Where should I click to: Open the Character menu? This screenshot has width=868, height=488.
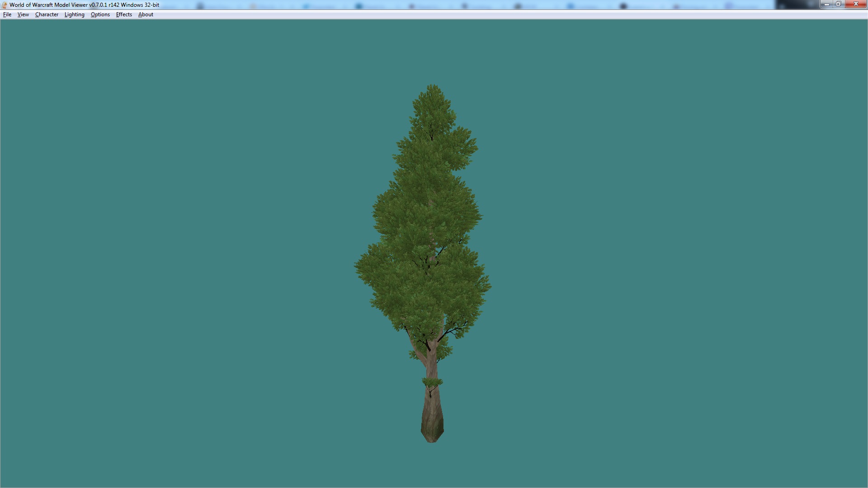coord(47,14)
